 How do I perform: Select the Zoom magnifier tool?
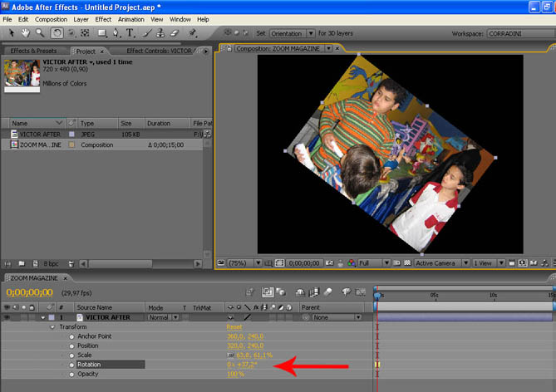pyautogui.click(x=40, y=33)
